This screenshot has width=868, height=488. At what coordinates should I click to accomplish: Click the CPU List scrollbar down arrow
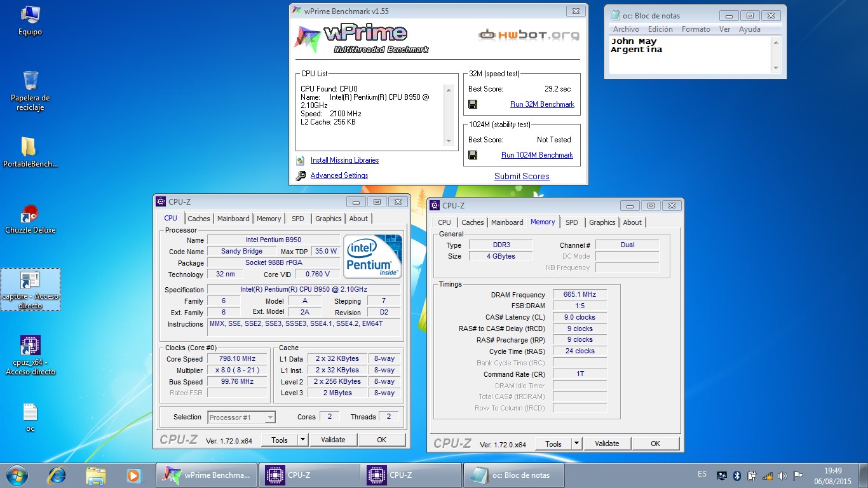coord(449,141)
